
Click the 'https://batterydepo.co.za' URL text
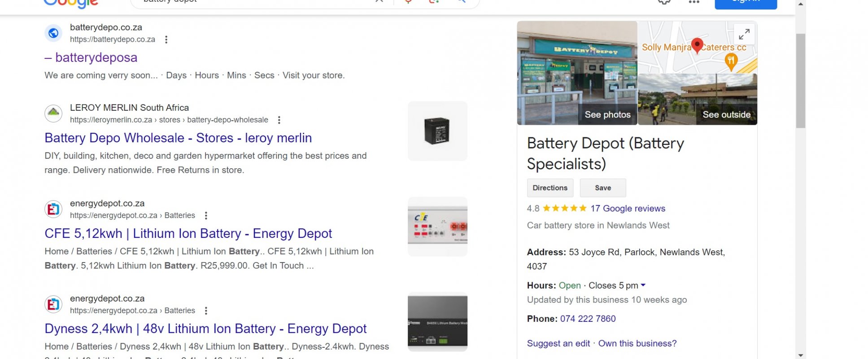pyautogui.click(x=113, y=39)
